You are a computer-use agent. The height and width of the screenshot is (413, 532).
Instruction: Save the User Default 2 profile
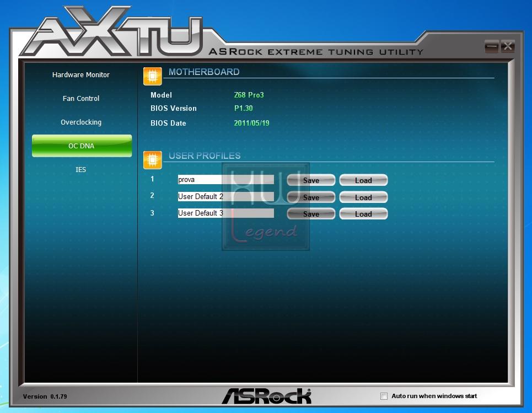(x=311, y=197)
